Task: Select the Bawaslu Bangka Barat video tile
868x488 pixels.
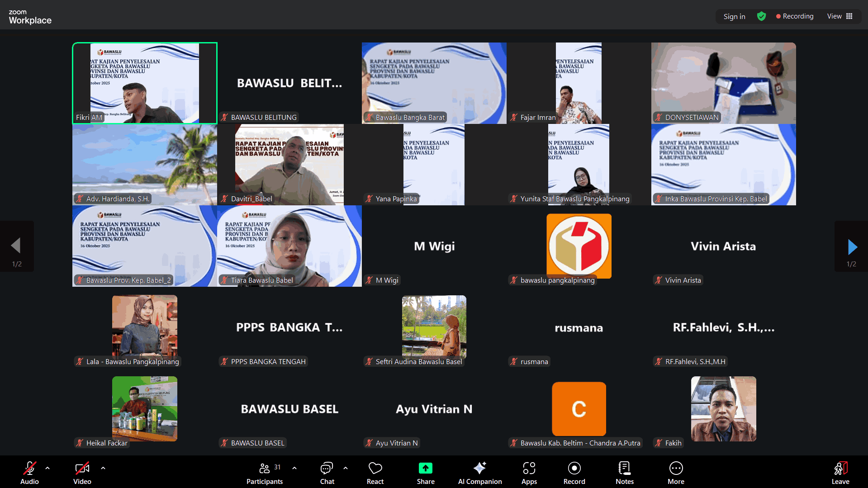Action: pos(434,83)
